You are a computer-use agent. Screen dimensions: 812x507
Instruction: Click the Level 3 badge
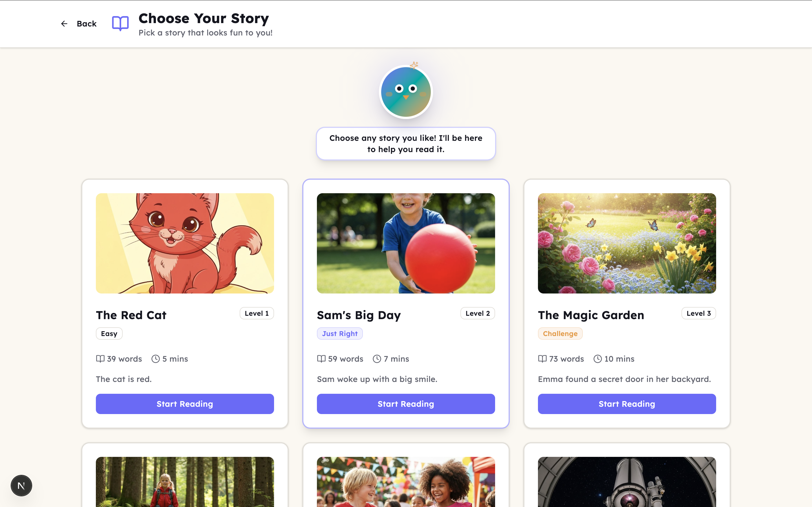point(699,313)
